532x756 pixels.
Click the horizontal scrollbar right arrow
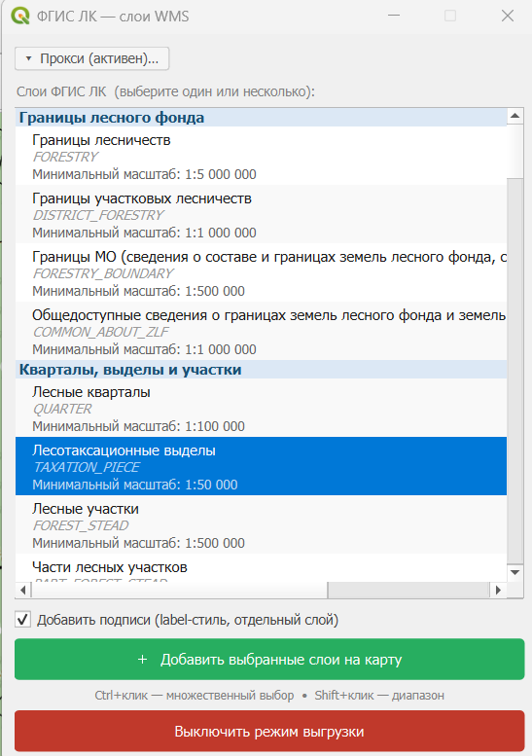[x=498, y=590]
